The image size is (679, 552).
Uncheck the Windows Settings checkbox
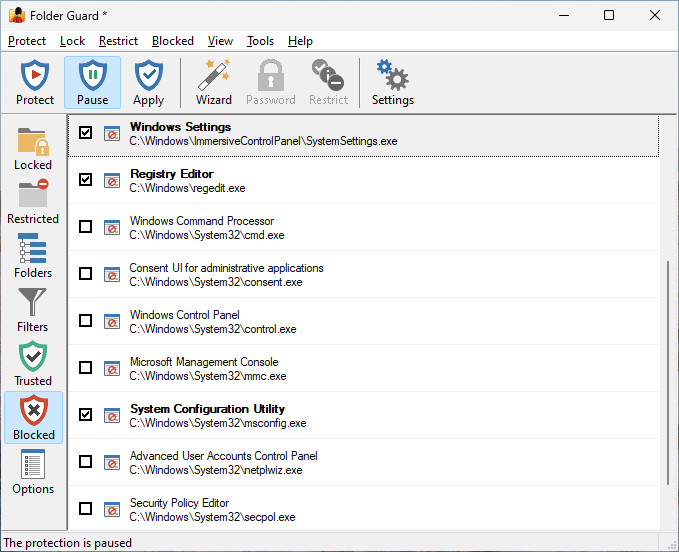click(85, 132)
